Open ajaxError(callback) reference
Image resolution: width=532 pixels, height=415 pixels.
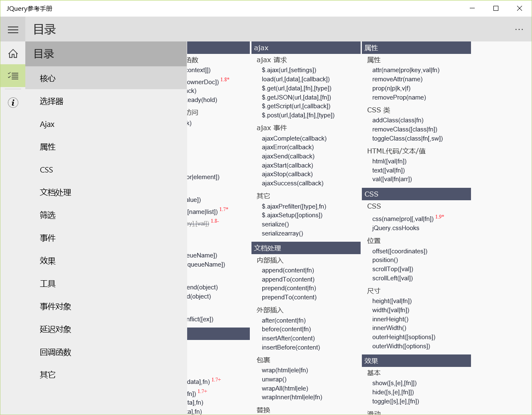point(288,147)
